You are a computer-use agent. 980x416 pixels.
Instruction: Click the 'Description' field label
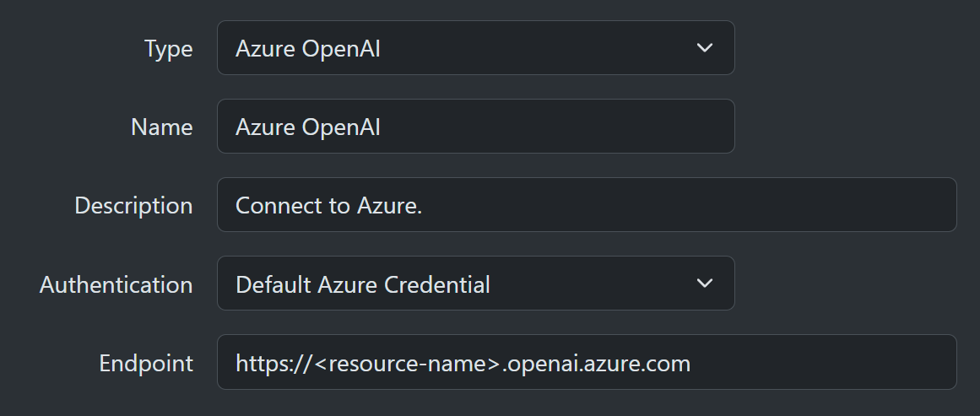point(133,206)
